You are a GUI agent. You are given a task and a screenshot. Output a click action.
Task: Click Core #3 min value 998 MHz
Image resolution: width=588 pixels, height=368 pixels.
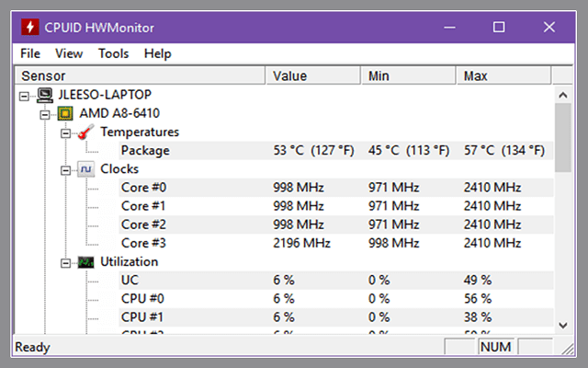tap(393, 243)
